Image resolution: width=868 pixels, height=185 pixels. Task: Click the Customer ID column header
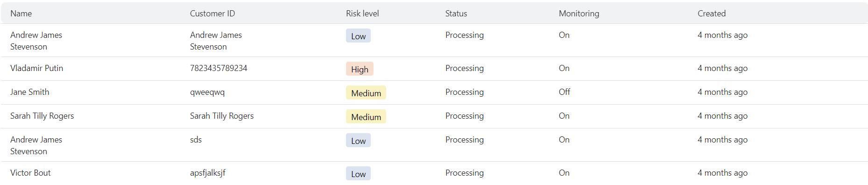click(x=212, y=14)
